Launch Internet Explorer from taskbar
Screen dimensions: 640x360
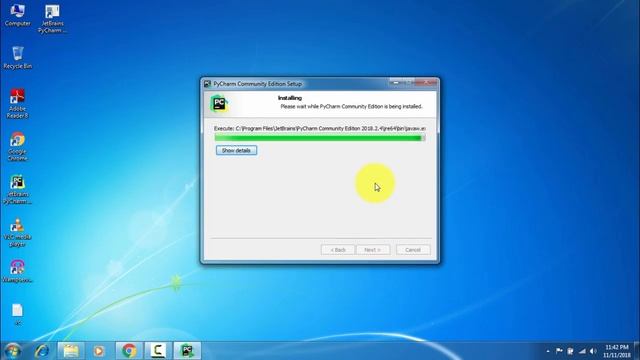(x=42, y=351)
